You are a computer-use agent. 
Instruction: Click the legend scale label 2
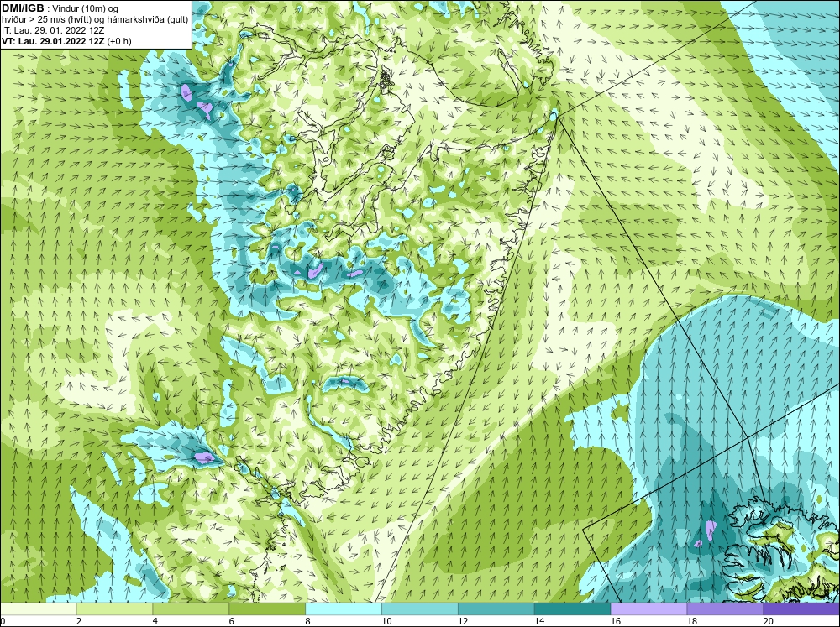click(x=79, y=621)
